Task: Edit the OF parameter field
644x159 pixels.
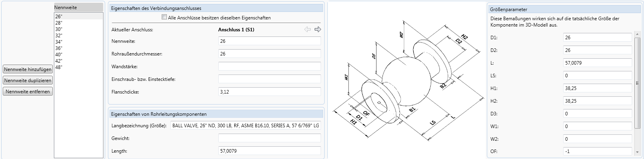Action: 598,151
